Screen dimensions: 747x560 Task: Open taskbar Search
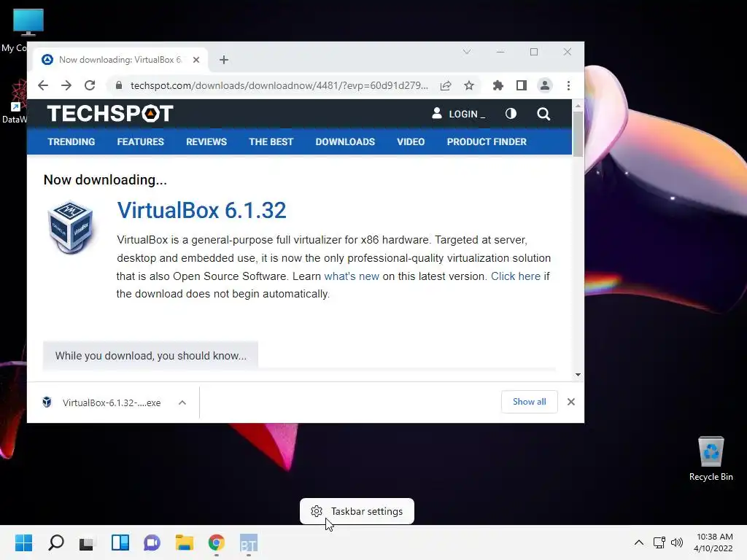[56, 542]
